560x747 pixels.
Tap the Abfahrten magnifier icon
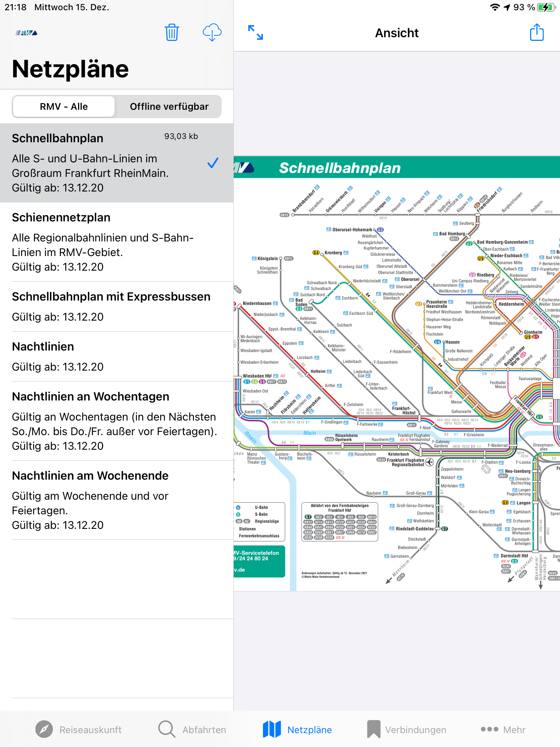click(167, 729)
